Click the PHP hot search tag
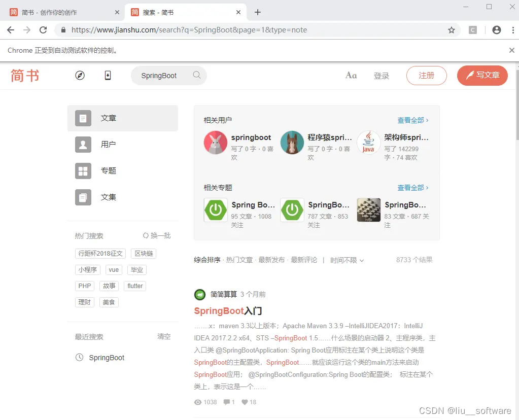 pyautogui.click(x=85, y=286)
